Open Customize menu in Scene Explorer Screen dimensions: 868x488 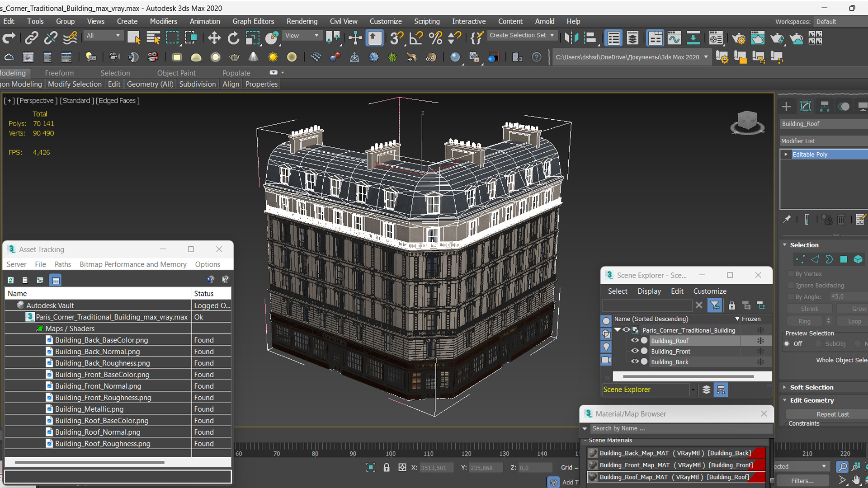click(710, 291)
